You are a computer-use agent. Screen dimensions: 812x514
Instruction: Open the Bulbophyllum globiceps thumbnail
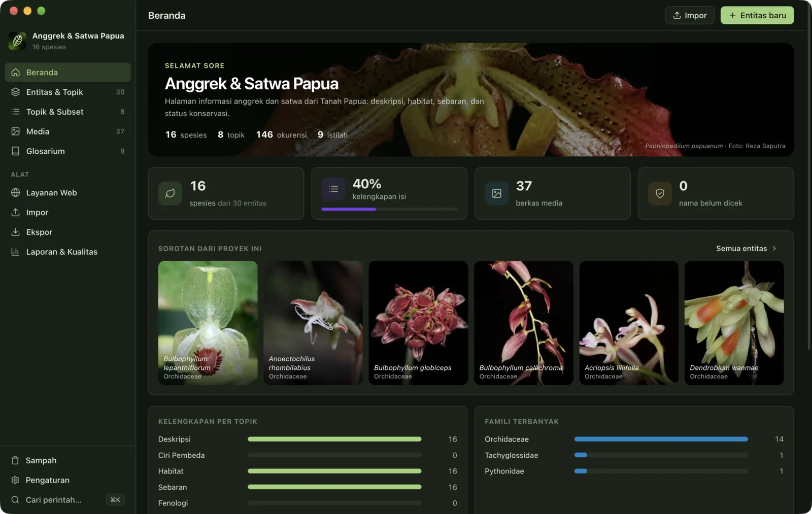tap(418, 323)
